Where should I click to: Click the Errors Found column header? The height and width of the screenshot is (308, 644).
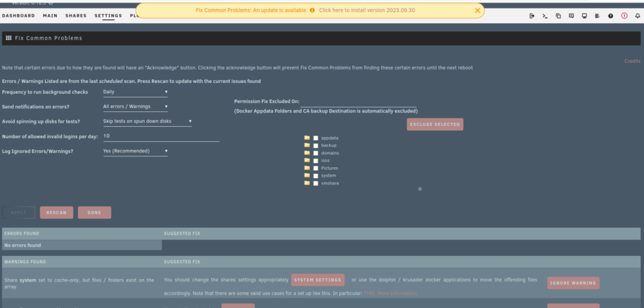[x=21, y=234]
